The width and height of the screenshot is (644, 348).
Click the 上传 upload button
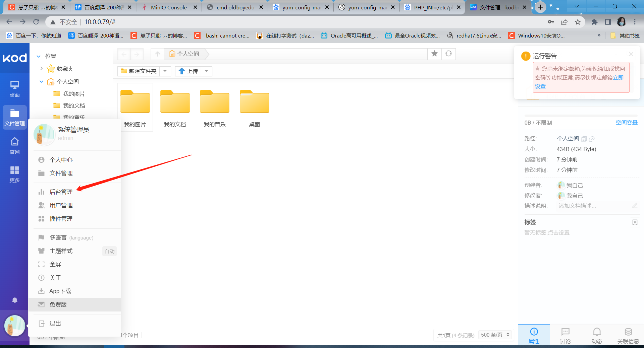[188, 71]
